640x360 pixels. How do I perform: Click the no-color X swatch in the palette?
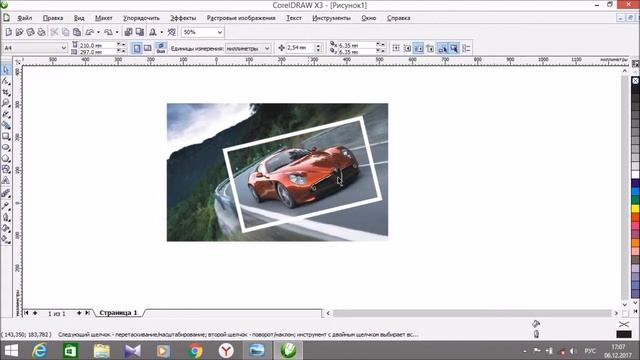636,81
